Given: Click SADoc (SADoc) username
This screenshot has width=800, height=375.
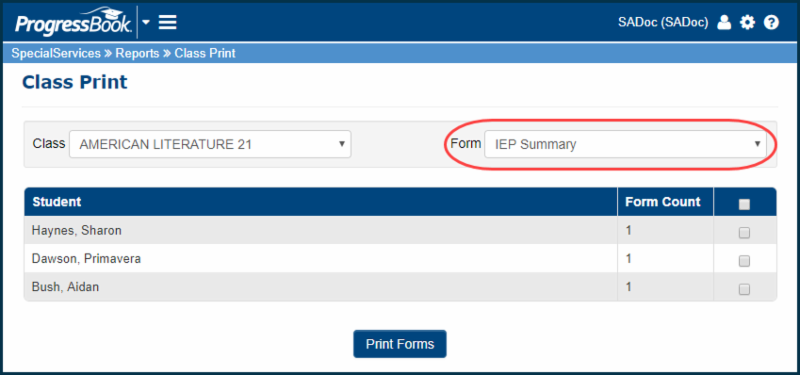Looking at the screenshot, I should [x=663, y=22].
